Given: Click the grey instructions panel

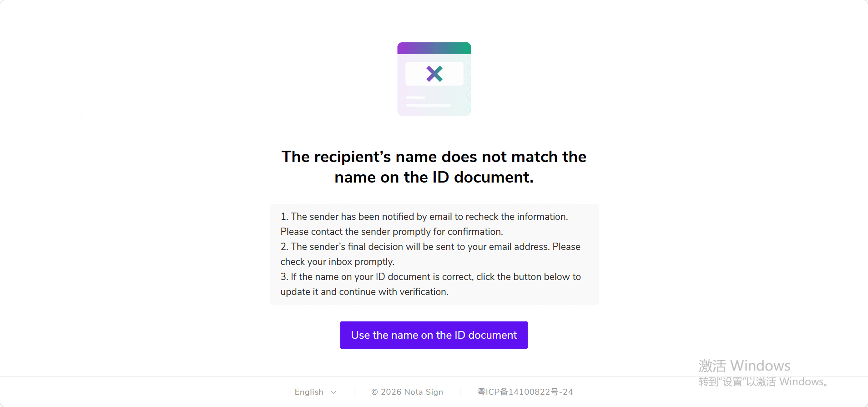Looking at the screenshot, I should tap(434, 254).
